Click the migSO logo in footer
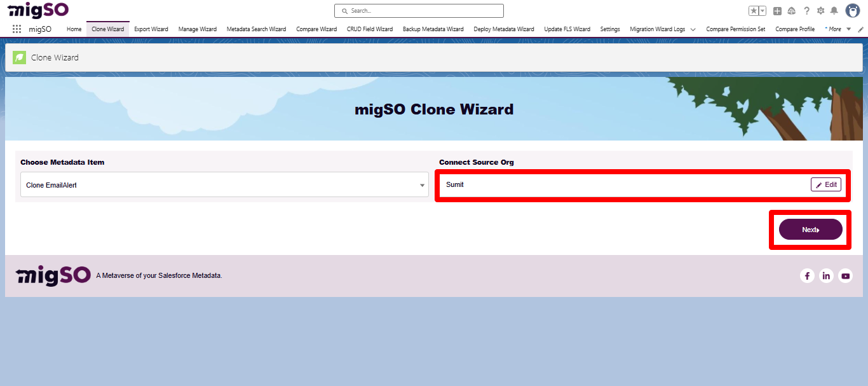868x386 pixels. pos(53,275)
